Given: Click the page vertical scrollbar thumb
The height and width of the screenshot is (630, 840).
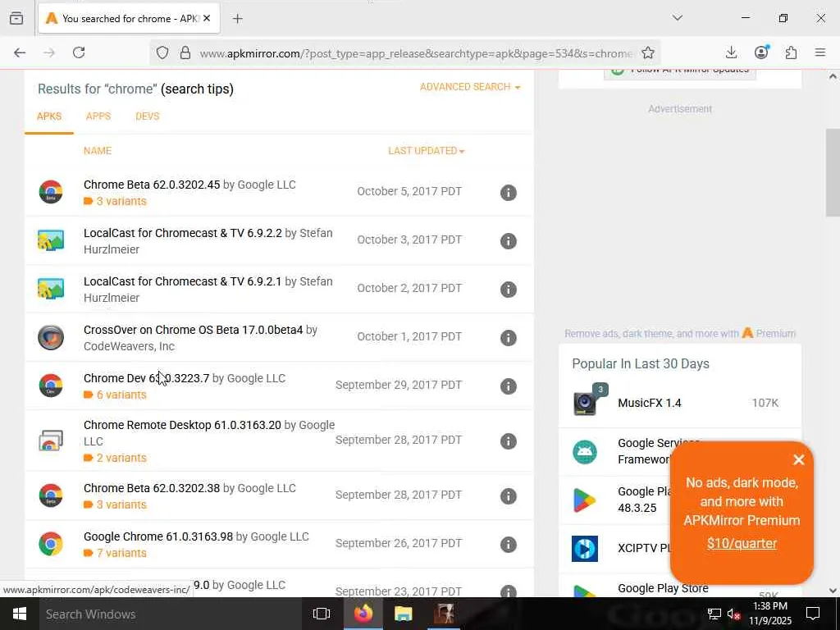Looking at the screenshot, I should click(x=833, y=172).
